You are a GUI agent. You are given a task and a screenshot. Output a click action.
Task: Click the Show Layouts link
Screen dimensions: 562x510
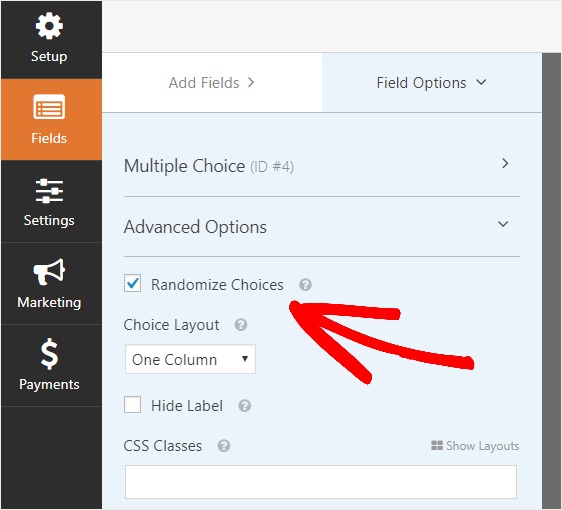(x=482, y=446)
